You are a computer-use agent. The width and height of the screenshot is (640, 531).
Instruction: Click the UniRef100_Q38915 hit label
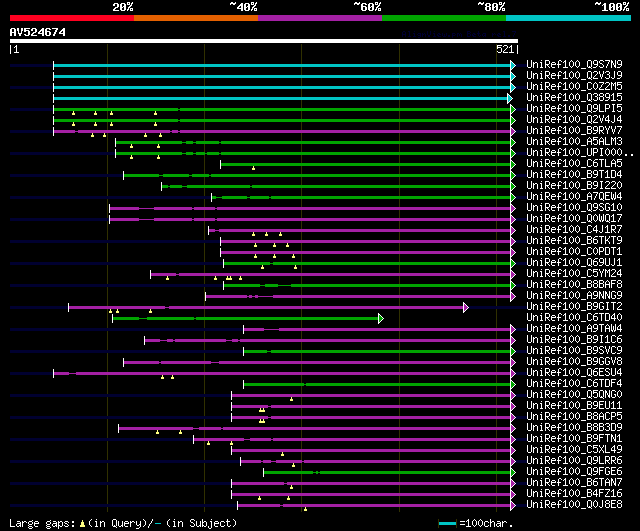click(574, 98)
